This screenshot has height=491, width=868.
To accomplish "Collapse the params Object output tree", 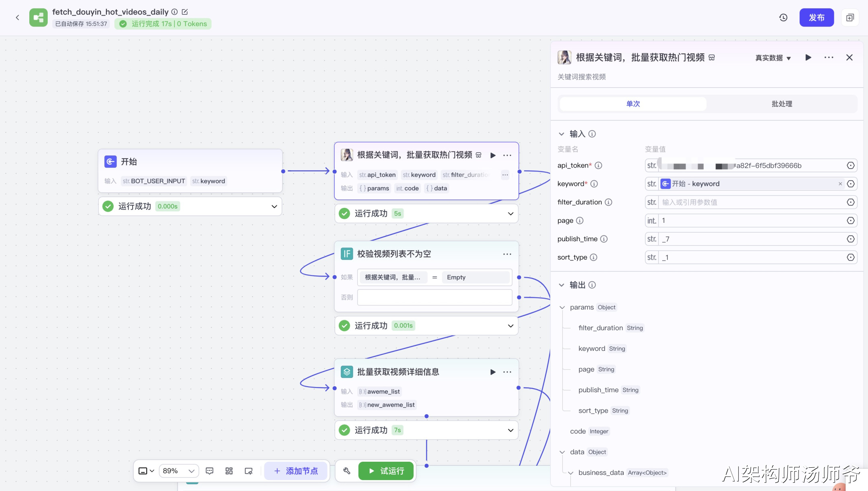I will [562, 308].
